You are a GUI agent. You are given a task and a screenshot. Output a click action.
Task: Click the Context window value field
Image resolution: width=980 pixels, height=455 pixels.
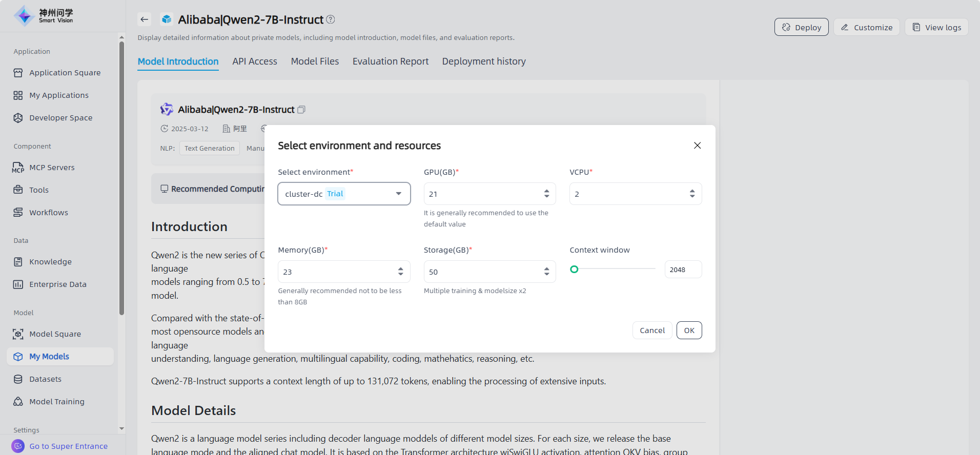pyautogui.click(x=683, y=270)
